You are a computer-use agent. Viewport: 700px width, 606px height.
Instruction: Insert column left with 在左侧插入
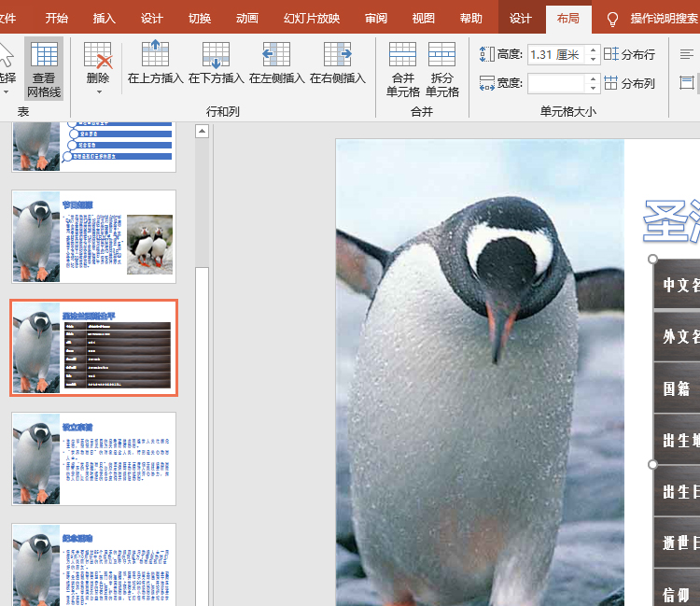[277, 63]
